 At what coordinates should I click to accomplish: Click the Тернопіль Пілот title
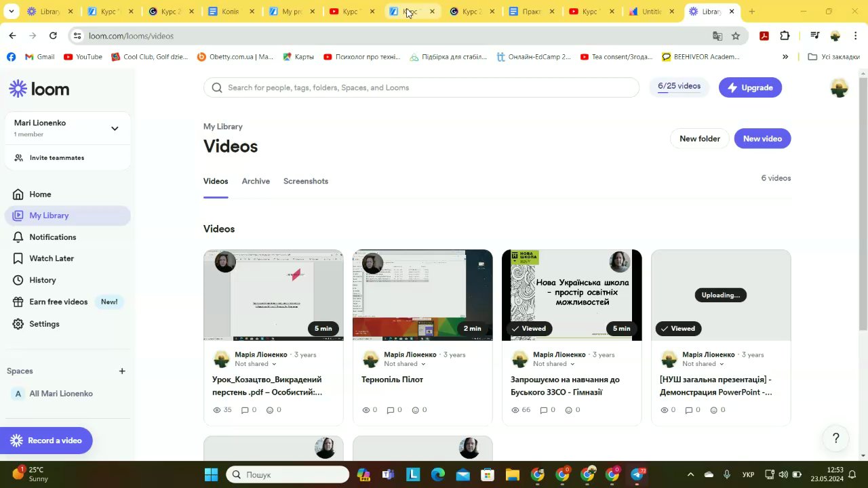392,380
